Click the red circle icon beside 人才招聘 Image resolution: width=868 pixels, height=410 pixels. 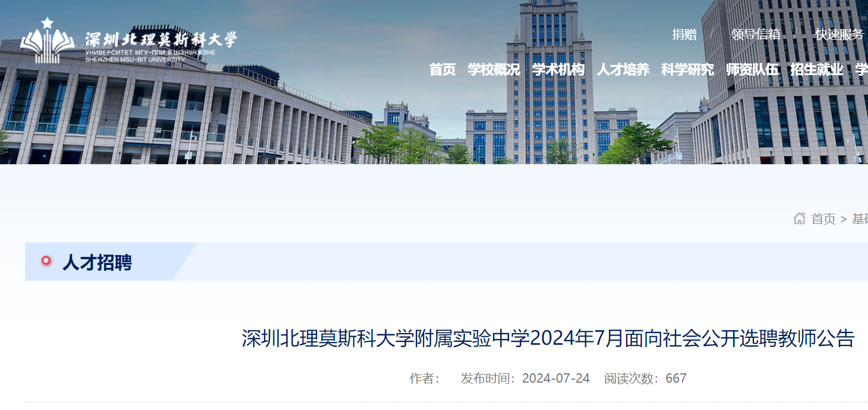(47, 261)
